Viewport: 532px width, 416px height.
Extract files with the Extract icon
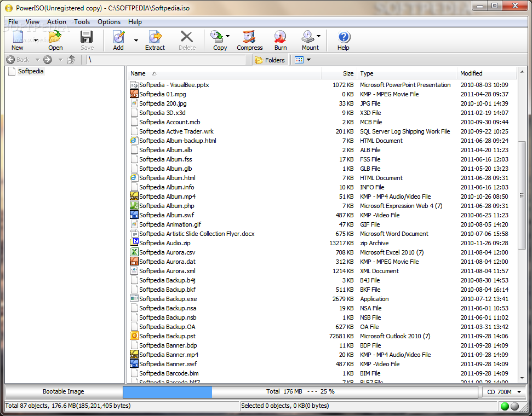(155, 37)
